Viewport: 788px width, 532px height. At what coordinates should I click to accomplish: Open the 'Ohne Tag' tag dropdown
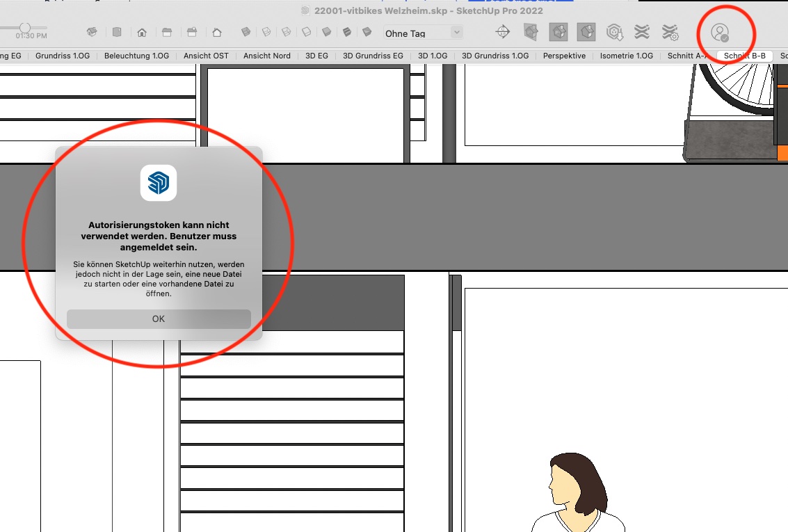pyautogui.click(x=423, y=33)
